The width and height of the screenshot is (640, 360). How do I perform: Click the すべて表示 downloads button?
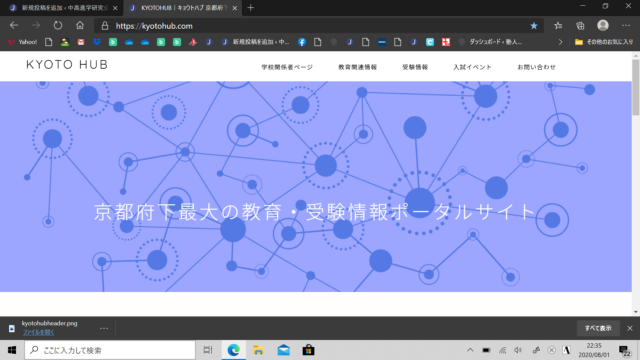pos(598,328)
